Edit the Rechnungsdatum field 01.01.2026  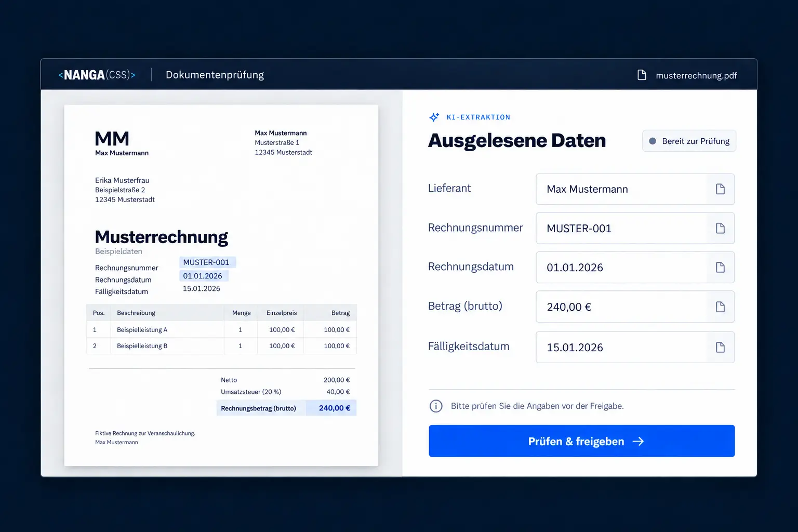point(635,268)
